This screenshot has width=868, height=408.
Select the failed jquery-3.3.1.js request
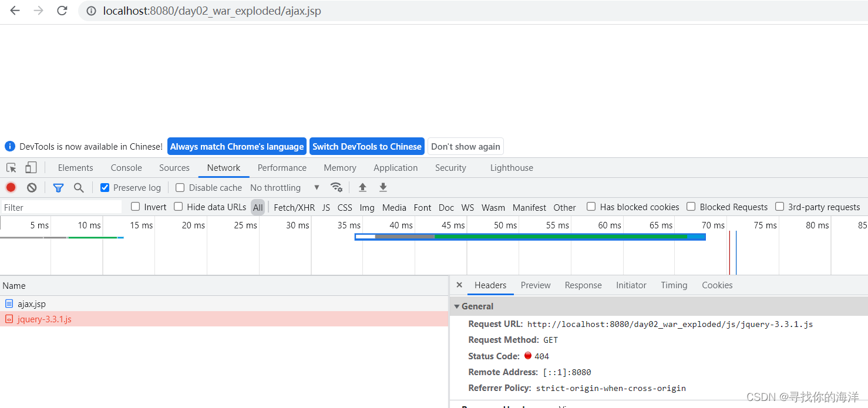pos(224,319)
